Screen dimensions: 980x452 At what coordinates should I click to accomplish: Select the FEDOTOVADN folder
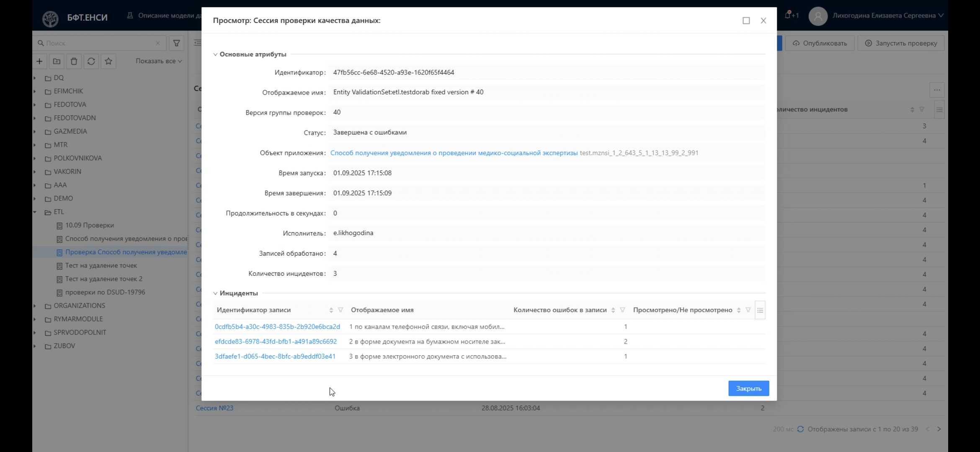tap(75, 118)
